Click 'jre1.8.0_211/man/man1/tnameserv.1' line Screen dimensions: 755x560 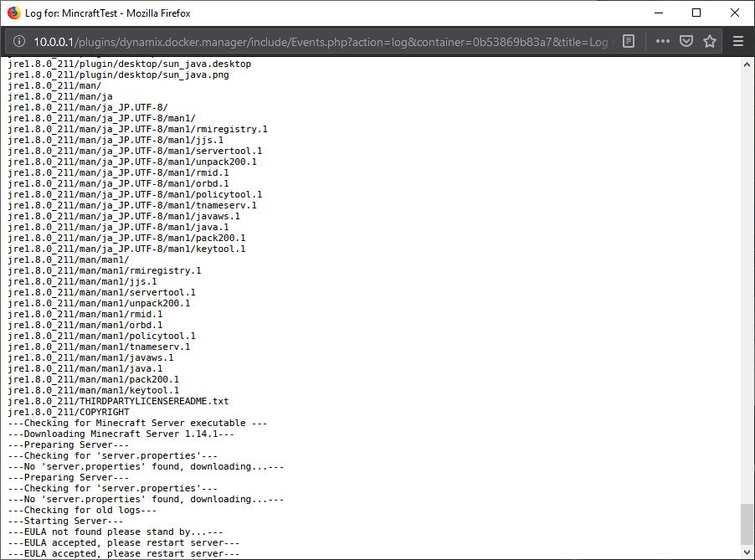click(x=99, y=347)
